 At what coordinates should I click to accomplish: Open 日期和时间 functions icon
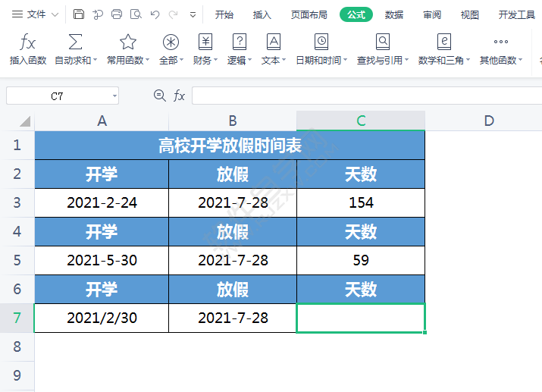pyautogui.click(x=321, y=42)
